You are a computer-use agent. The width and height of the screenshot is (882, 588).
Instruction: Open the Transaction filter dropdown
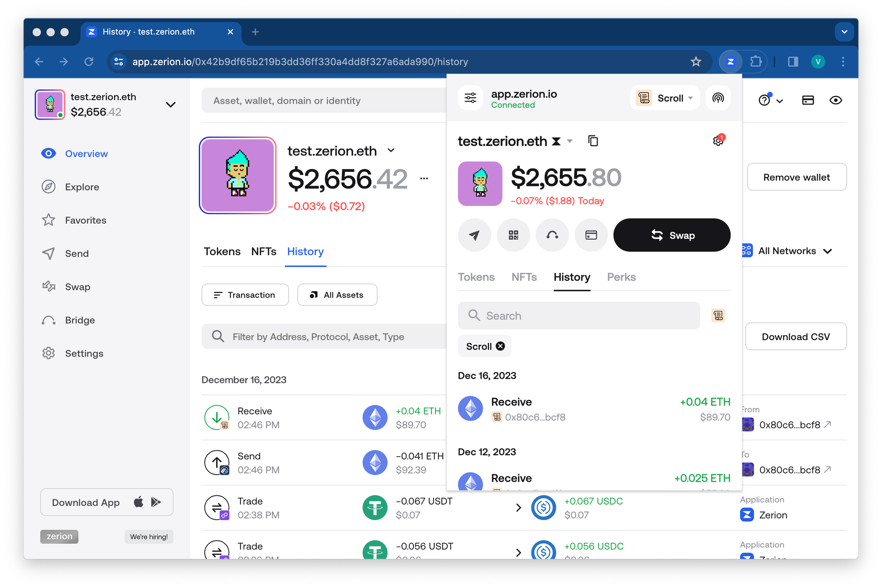click(245, 295)
